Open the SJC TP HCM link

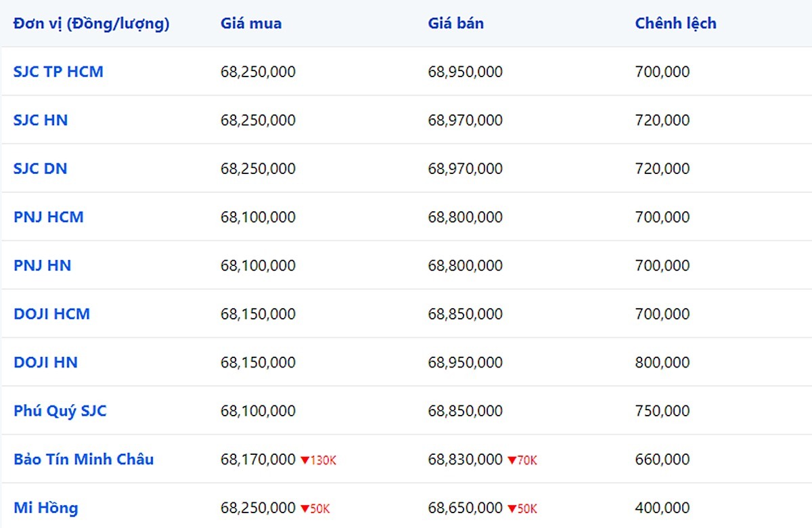pos(58,72)
